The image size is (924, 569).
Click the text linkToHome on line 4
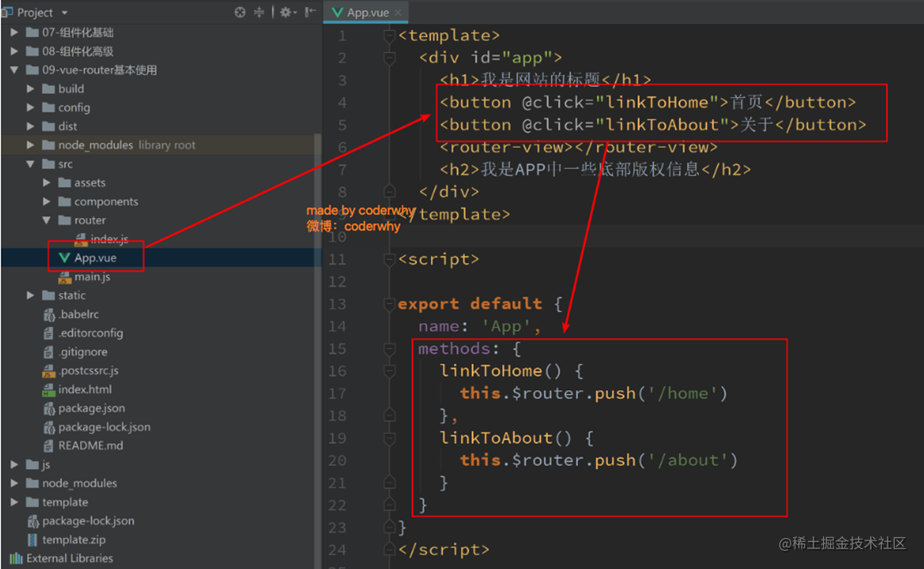point(657,103)
